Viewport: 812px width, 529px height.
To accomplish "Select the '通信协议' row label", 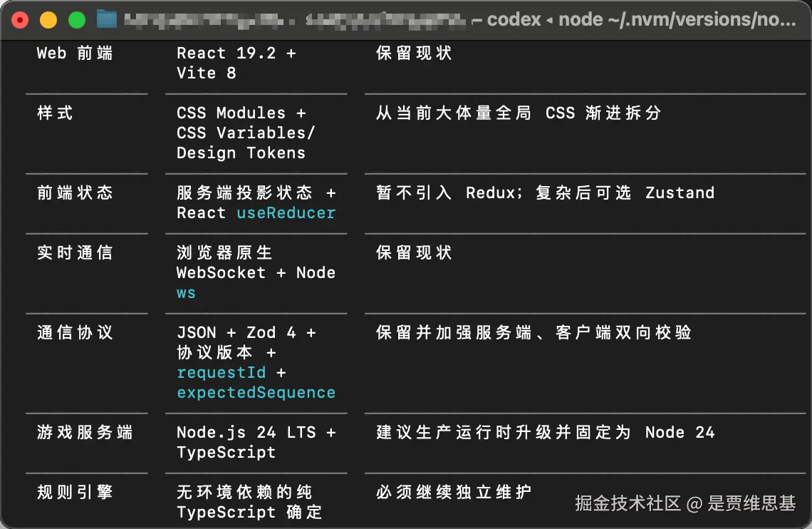I will pyautogui.click(x=75, y=333).
